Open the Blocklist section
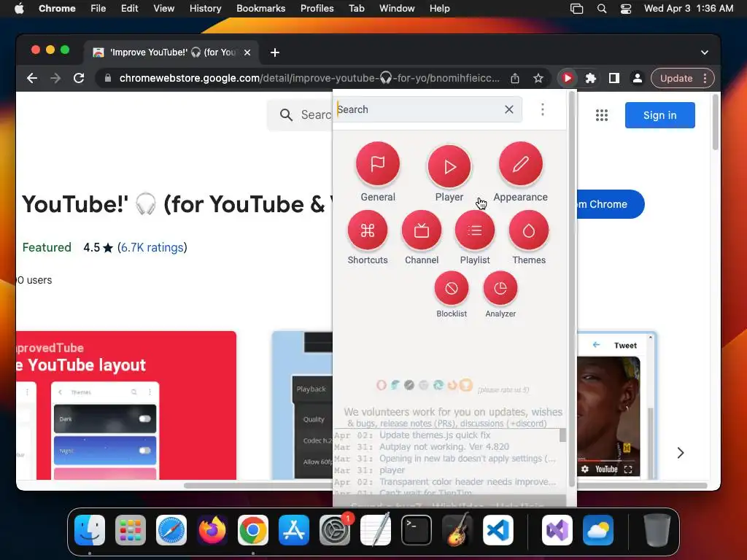Screen dimensions: 747x560 [x=452, y=288]
